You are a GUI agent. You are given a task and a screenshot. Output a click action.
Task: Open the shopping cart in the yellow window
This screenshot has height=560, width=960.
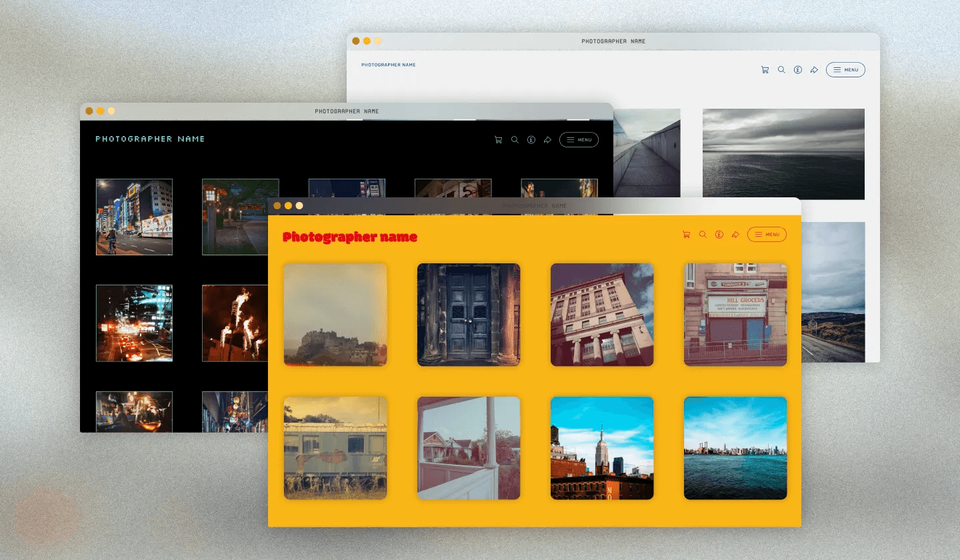(x=686, y=235)
